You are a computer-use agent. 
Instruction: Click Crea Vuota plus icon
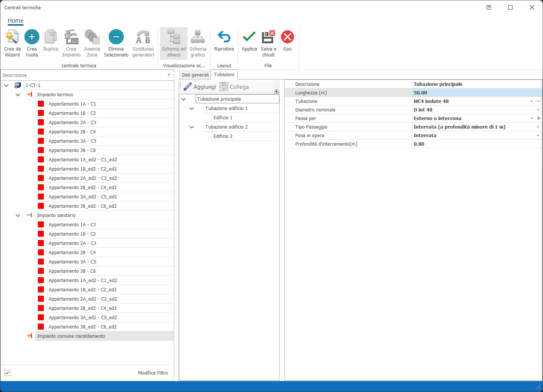click(x=32, y=37)
